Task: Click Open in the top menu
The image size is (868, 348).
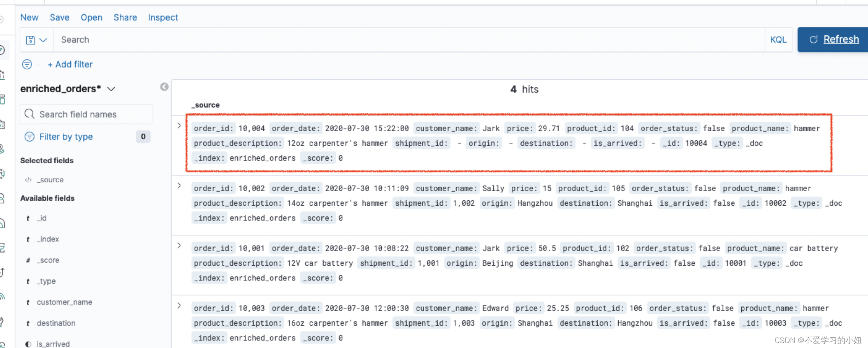Action: [91, 17]
